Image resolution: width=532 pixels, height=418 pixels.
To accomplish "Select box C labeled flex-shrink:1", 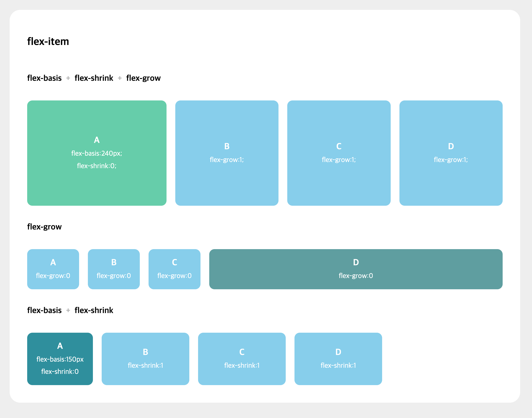I will coord(241,359).
